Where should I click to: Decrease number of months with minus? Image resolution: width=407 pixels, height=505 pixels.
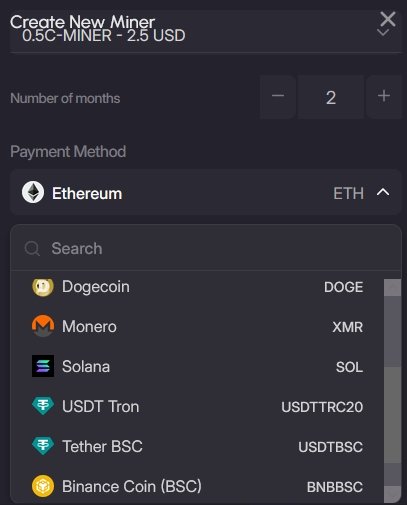(278, 97)
